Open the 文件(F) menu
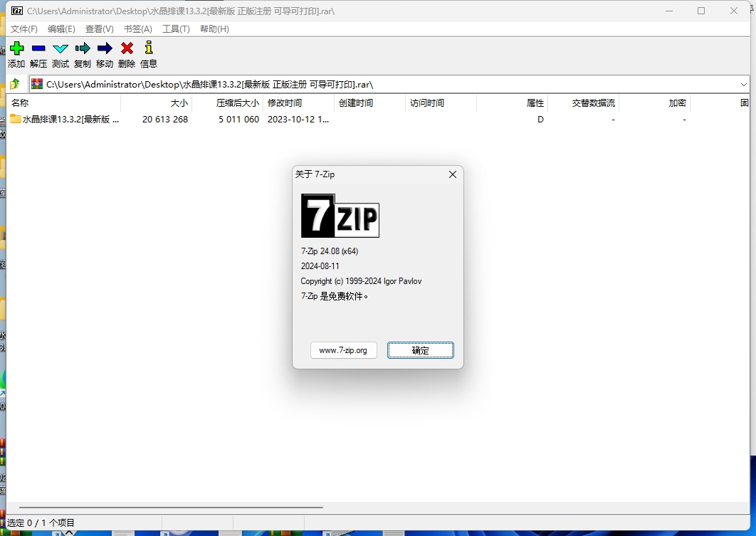 [24, 29]
